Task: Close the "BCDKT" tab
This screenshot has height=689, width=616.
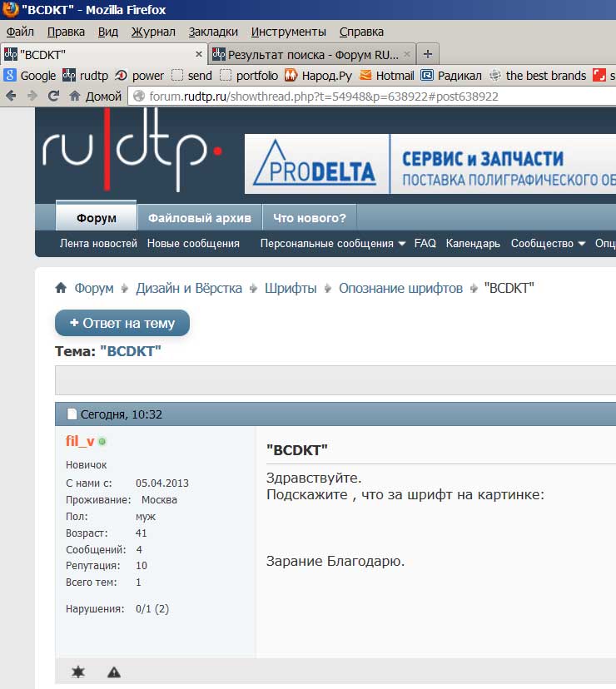Action: (x=199, y=54)
